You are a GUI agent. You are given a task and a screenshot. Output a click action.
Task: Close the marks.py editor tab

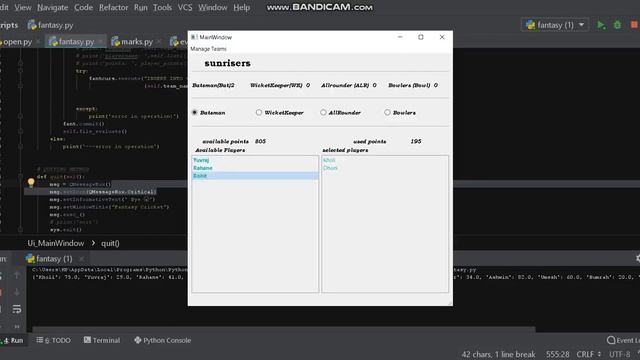tap(159, 42)
